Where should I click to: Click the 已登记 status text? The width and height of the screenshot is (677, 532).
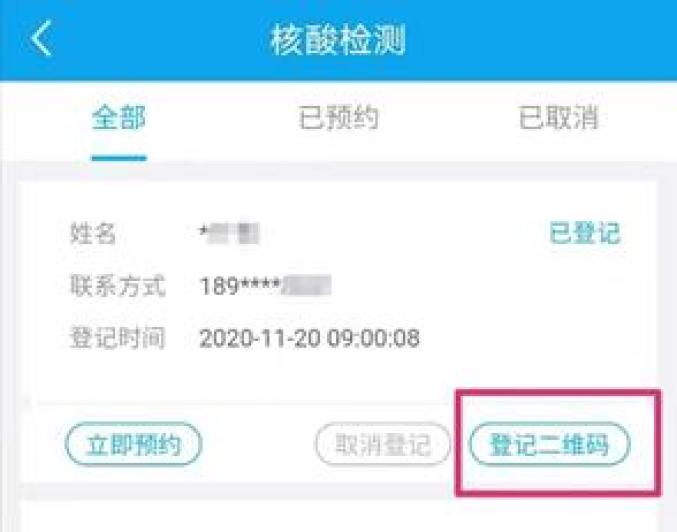click(585, 233)
